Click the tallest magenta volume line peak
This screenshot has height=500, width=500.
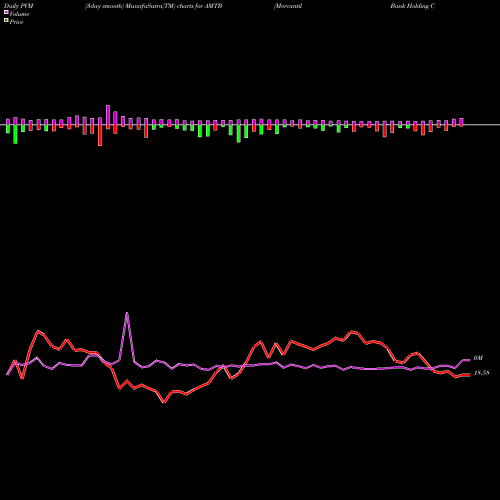point(127,313)
